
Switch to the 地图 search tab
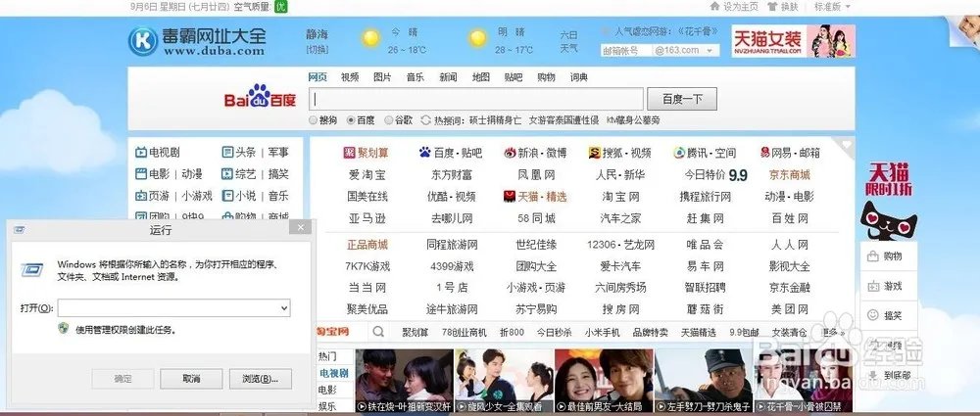(x=480, y=77)
